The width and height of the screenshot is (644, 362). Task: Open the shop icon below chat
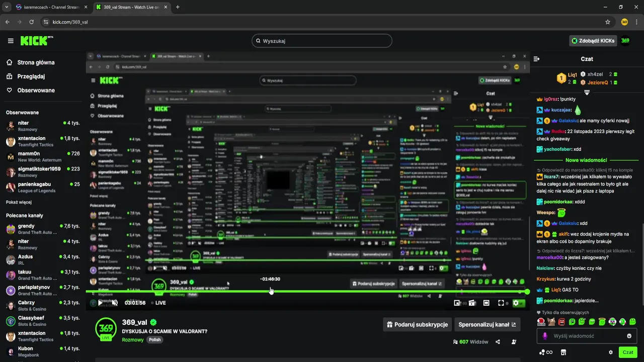point(563,352)
